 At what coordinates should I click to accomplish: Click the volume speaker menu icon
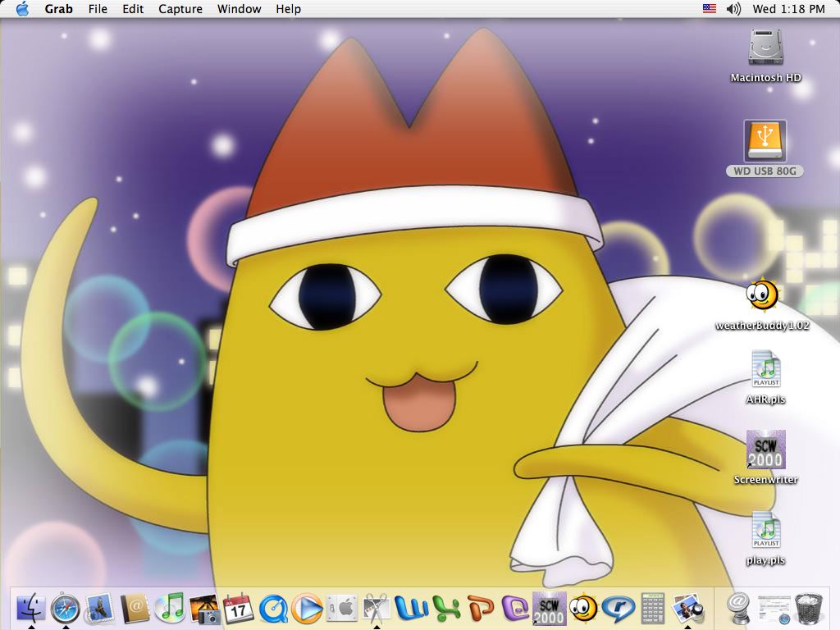point(733,8)
